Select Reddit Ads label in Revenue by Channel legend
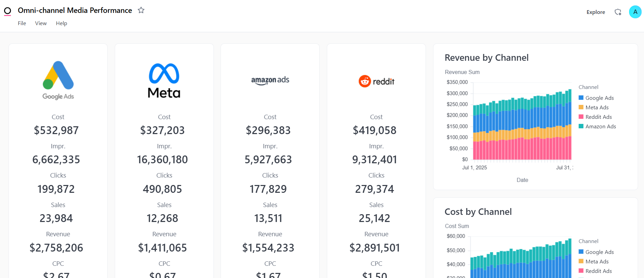Viewport: 644px width, 278px height. pyautogui.click(x=599, y=117)
